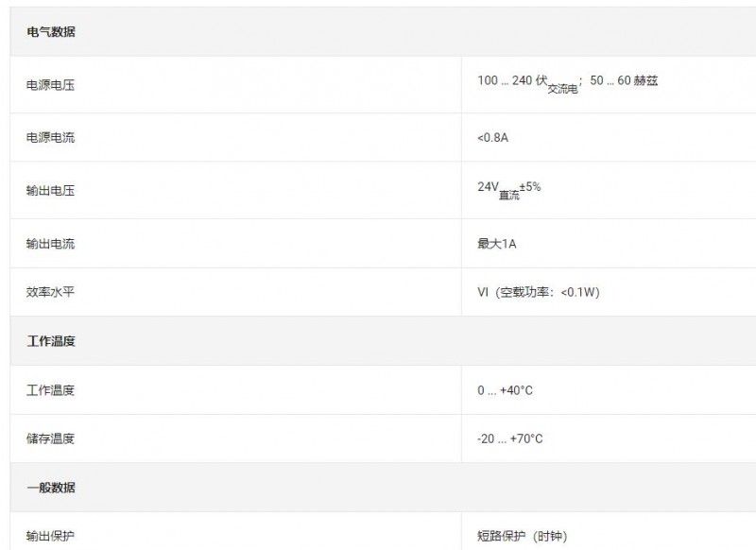Click the 50 ... 60 赫兹 frequency text
756x550 pixels.
624,80
